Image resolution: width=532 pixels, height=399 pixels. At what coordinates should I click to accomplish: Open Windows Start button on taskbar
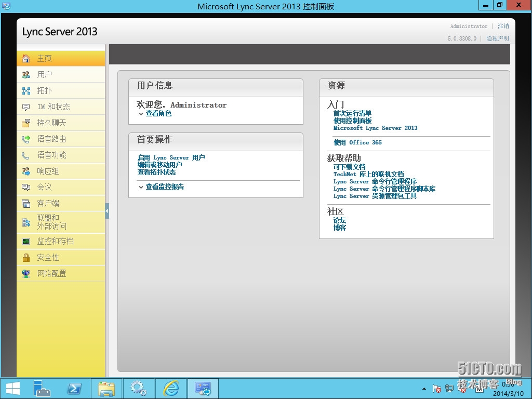pyautogui.click(x=13, y=389)
